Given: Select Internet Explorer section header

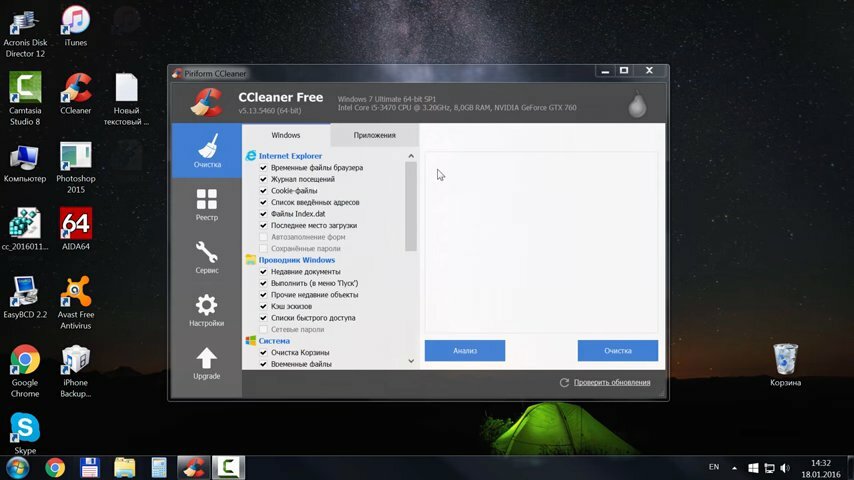Looking at the screenshot, I should 290,156.
